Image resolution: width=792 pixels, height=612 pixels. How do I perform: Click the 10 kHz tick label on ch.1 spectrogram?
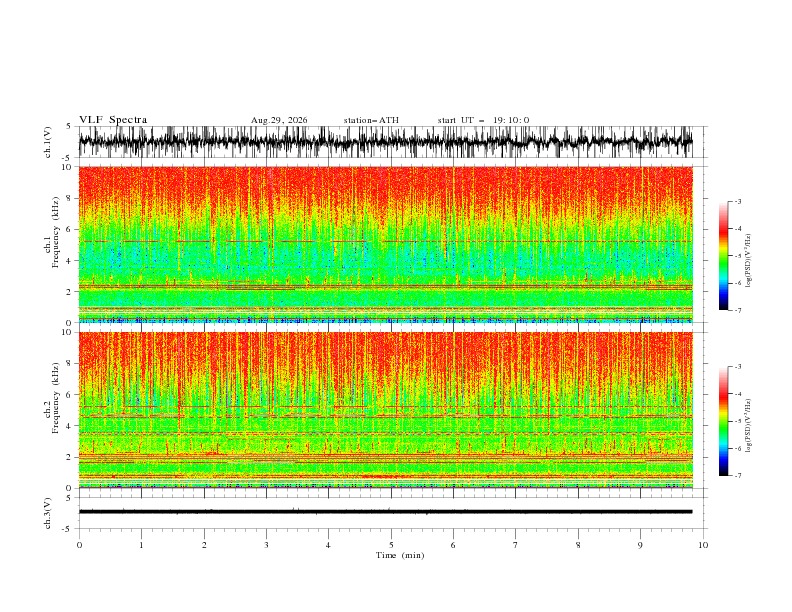pos(67,167)
